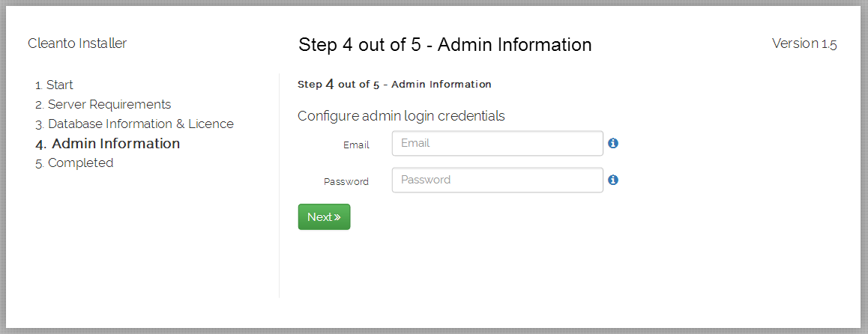
Task: Click the vertical divider beside the steps list
Action: (x=279, y=186)
